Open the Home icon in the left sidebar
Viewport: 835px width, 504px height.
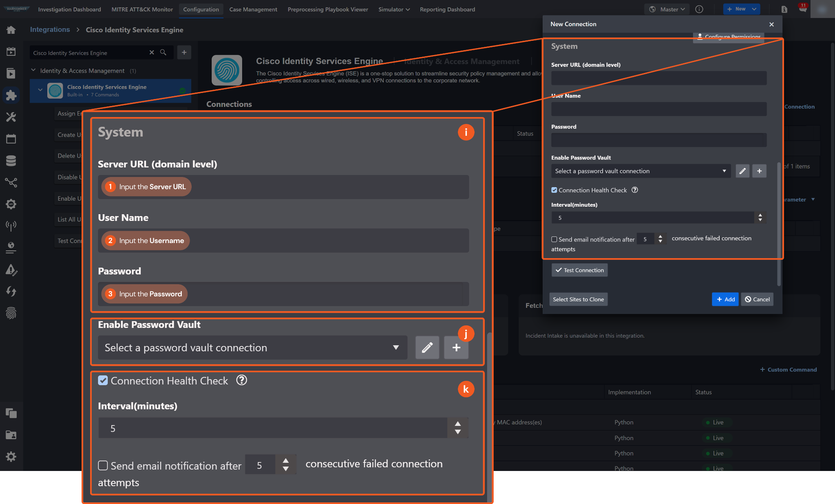point(11,30)
